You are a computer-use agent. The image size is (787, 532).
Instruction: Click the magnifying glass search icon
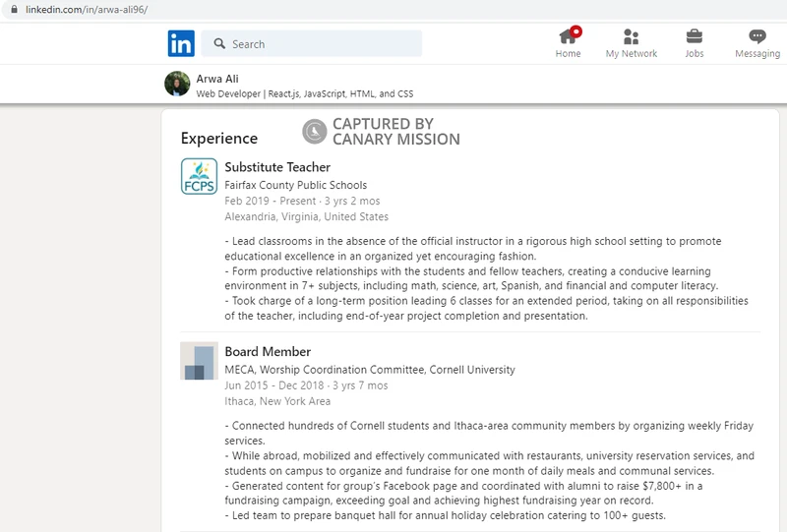[219, 43]
